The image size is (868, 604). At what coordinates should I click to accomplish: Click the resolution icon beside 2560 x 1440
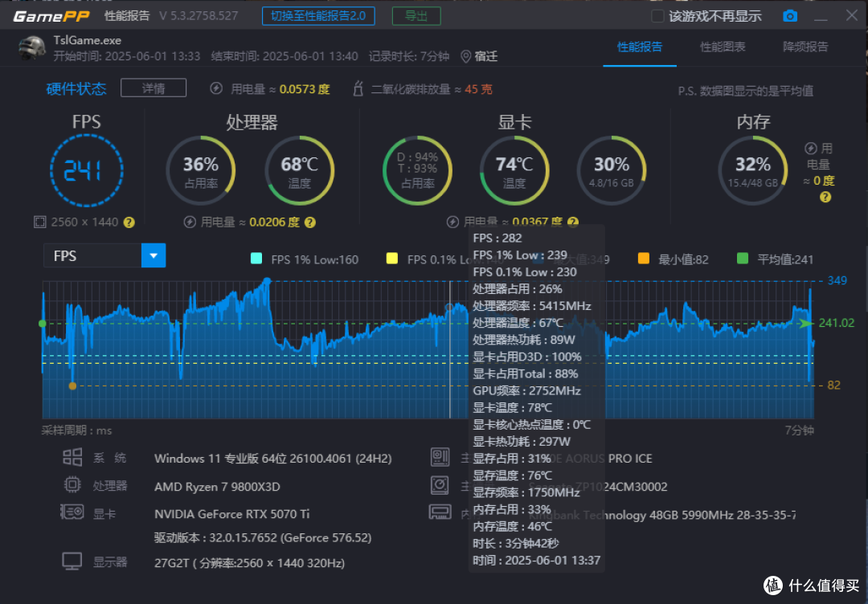pyautogui.click(x=40, y=222)
